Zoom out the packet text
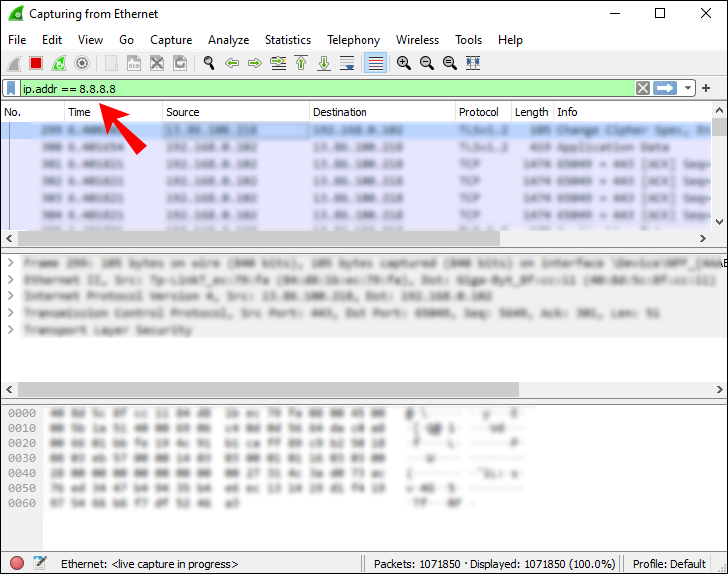This screenshot has width=728, height=574. 427,63
